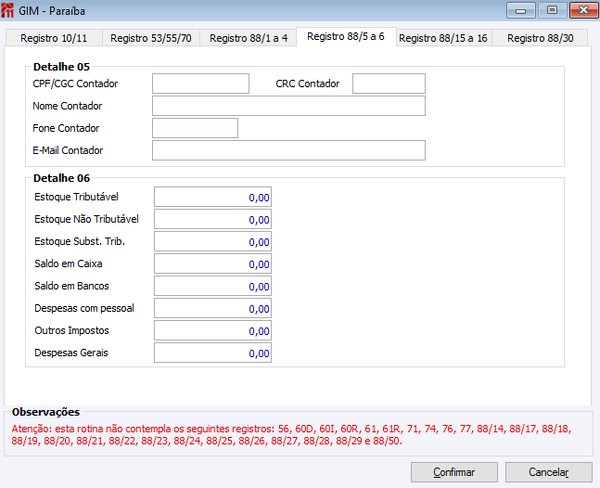Select the Registro 88/1 a 4 tab
The height and width of the screenshot is (488, 600).
click(248, 38)
